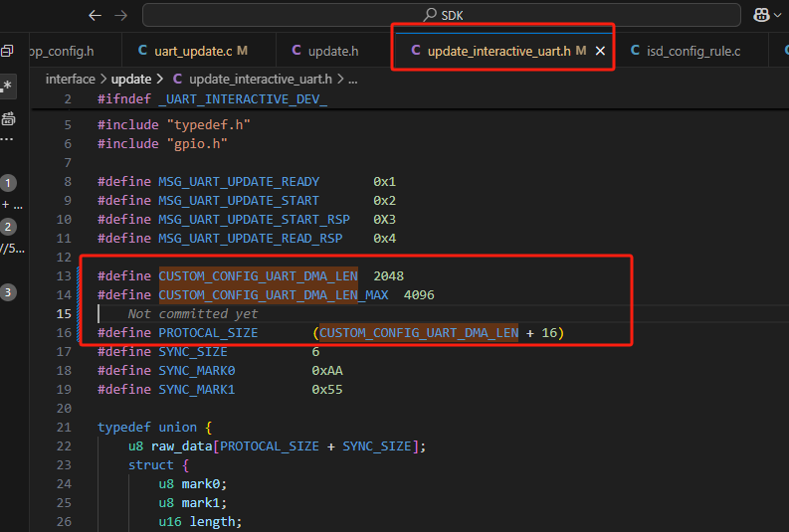Click the chevron after "interface" in breadcrumb
The height and width of the screenshot is (532, 789).
[x=103, y=80]
